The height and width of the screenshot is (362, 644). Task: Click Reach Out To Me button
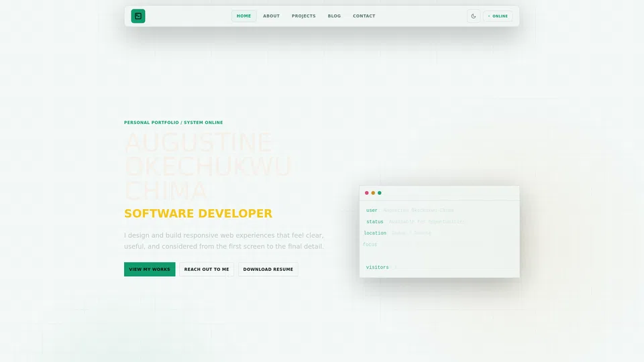pyautogui.click(x=207, y=269)
